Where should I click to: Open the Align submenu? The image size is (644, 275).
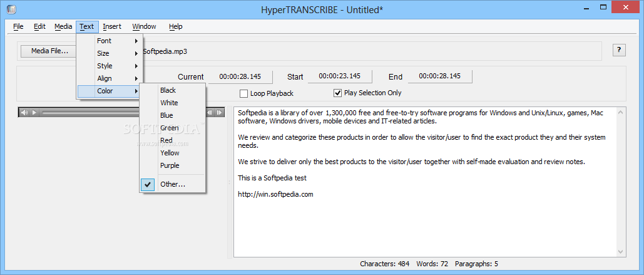click(110, 78)
